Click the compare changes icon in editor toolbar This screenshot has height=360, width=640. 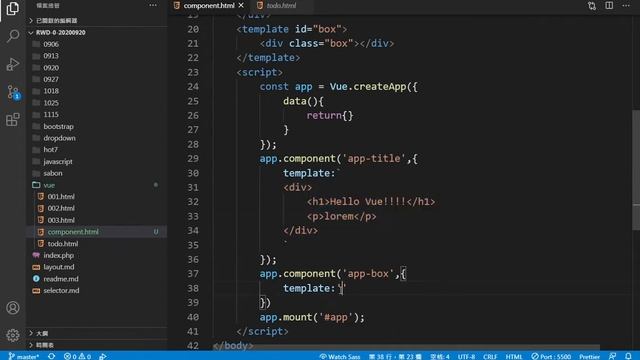pyautogui.click(x=592, y=6)
